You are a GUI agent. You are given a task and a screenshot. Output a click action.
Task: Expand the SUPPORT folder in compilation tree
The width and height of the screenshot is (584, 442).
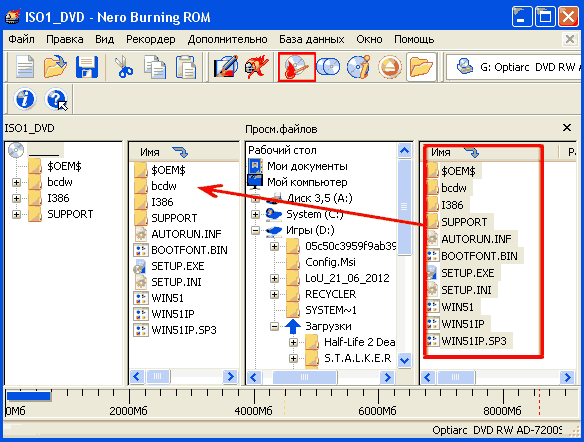pos(16,214)
